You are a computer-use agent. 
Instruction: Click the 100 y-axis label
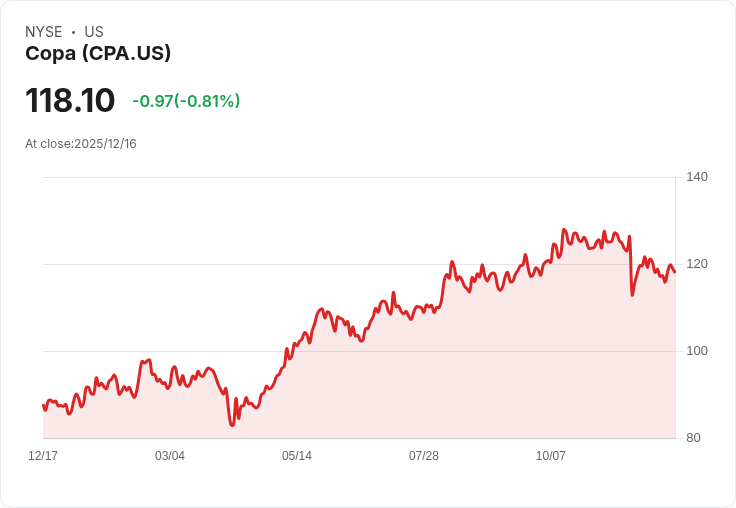pos(697,351)
